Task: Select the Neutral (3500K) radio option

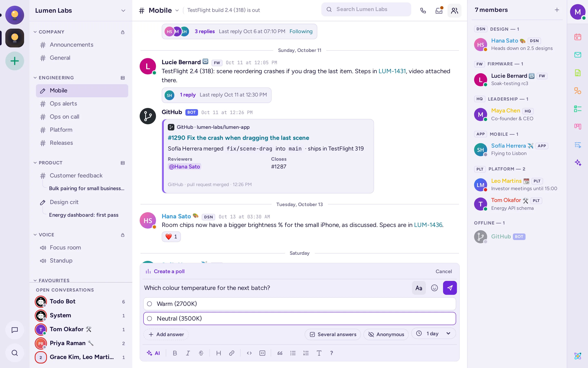Action: pos(149,318)
